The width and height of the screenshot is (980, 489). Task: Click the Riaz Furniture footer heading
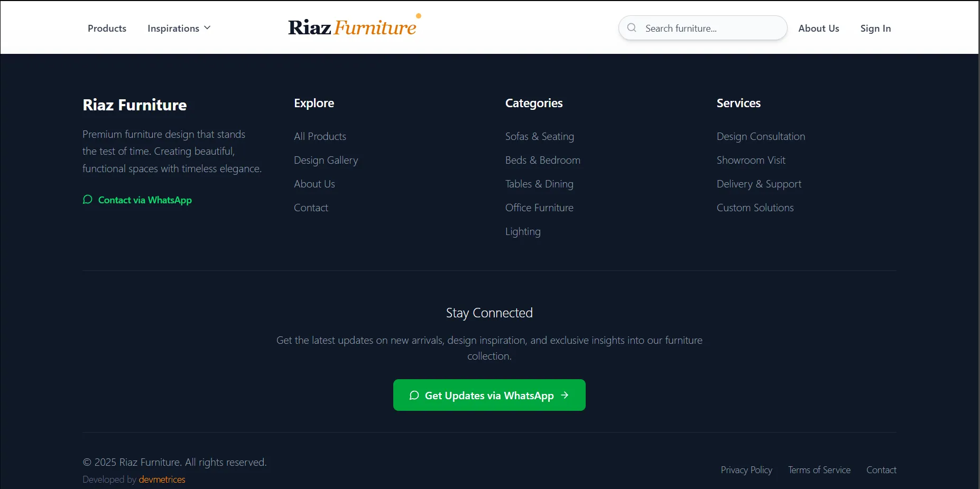[135, 105]
